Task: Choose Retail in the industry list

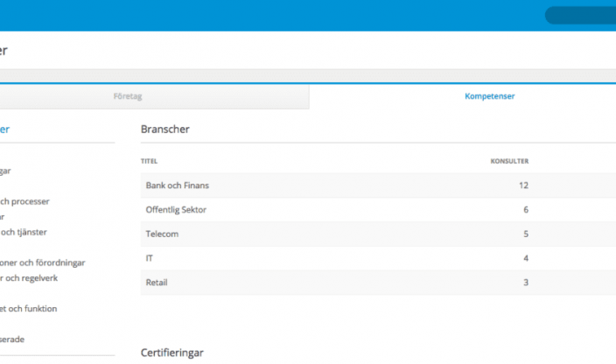Action: (157, 283)
